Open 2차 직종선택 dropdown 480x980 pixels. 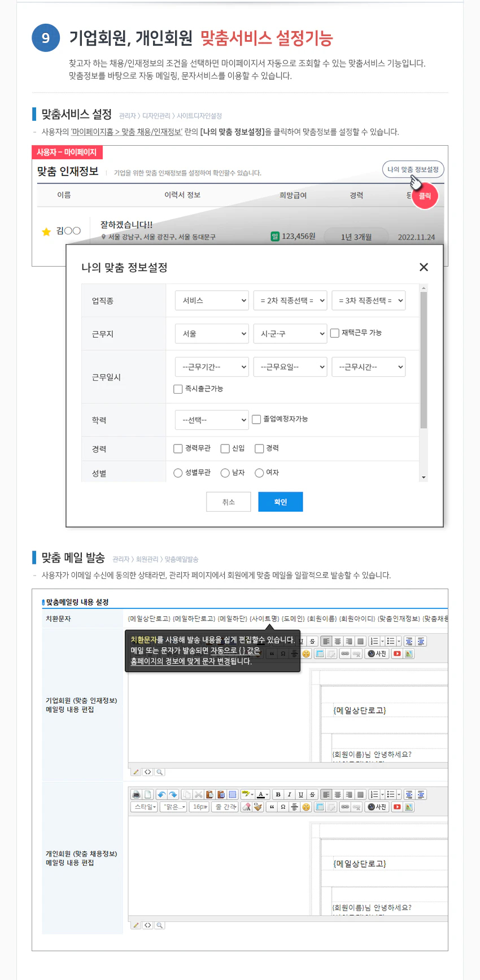(x=290, y=300)
